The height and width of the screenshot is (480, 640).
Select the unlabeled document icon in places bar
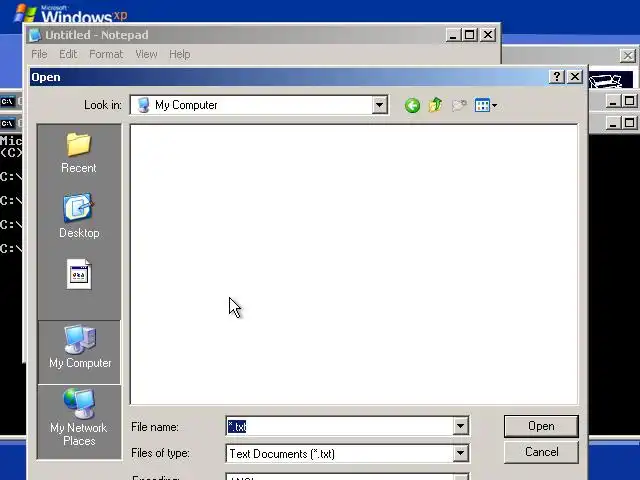coord(79,274)
